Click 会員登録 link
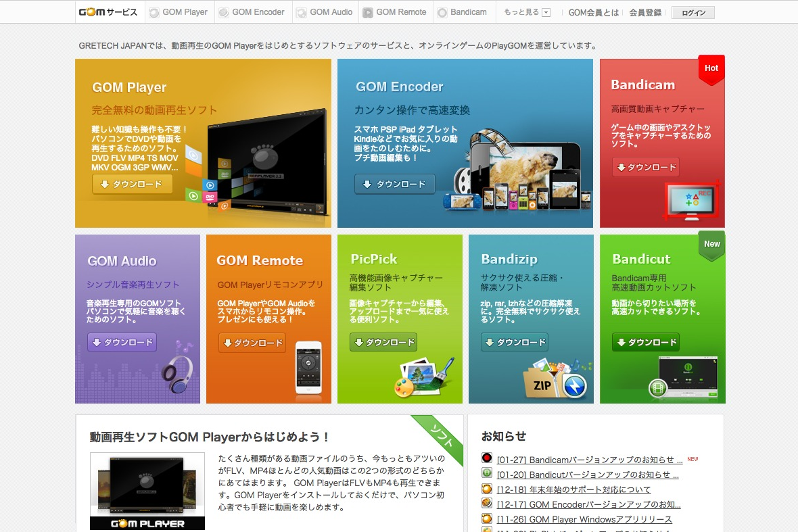The height and width of the screenshot is (532, 798). coord(645,13)
